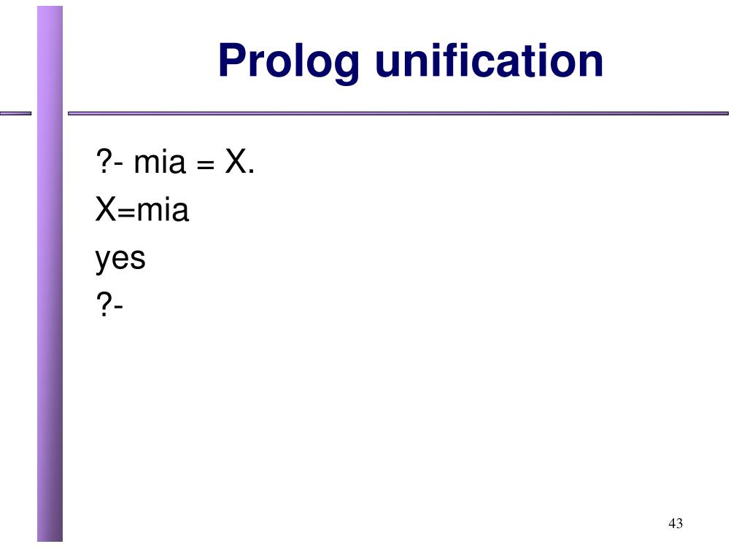
Task: Click the "X" at start of "X=mia"
Action: (x=106, y=209)
